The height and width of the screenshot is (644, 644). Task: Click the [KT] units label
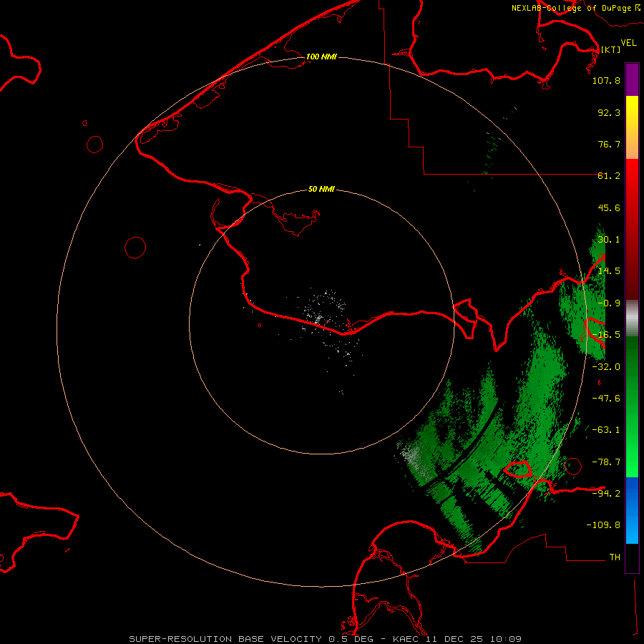[x=610, y=49]
